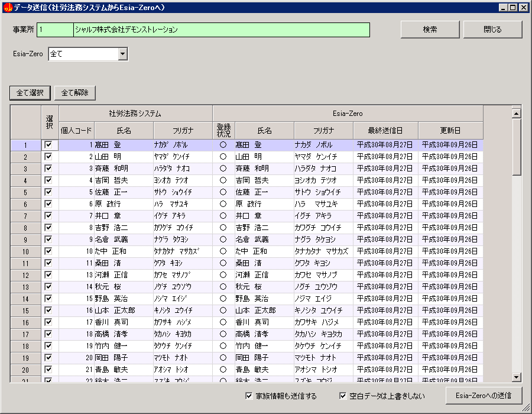Screen dimensions: 532x414
Task: Click the 事業所 name field
Action: point(222,30)
